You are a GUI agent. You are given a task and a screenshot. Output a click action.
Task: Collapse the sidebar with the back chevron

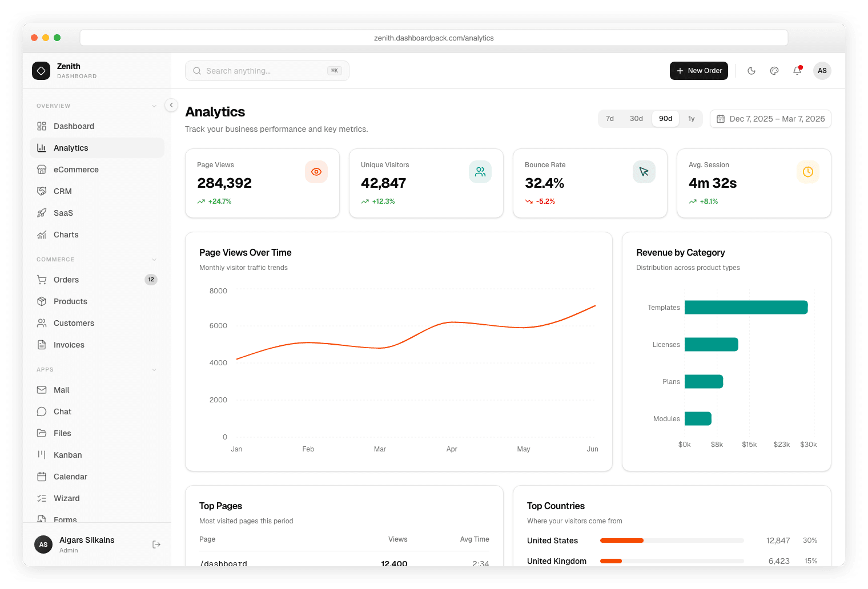[x=171, y=105]
